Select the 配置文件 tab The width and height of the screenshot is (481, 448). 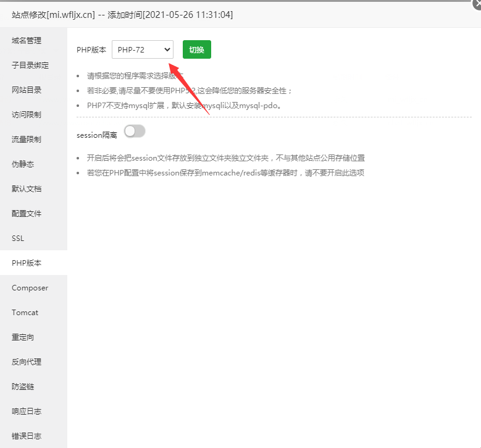click(33, 213)
